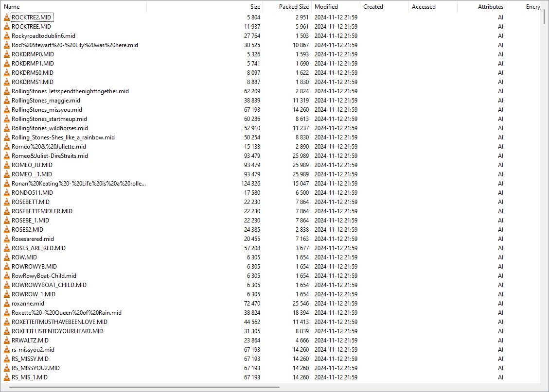
Task: Click the packed size value 10 867
Action: (301, 45)
